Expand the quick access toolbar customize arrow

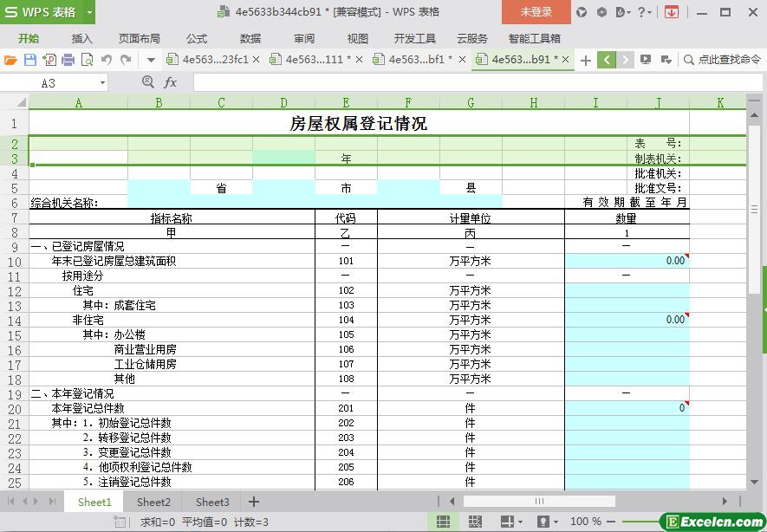pos(151,60)
